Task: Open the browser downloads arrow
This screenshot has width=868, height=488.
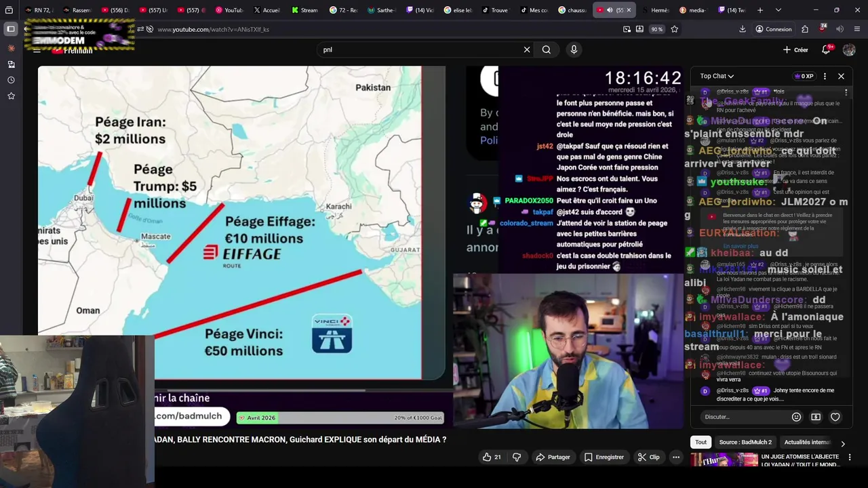Action: [x=743, y=29]
